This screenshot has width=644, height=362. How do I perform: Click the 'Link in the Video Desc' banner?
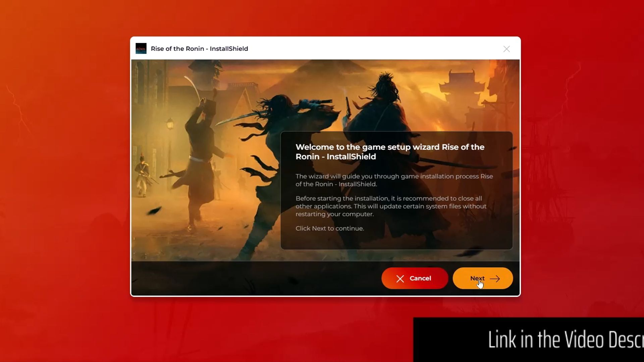tap(529, 340)
